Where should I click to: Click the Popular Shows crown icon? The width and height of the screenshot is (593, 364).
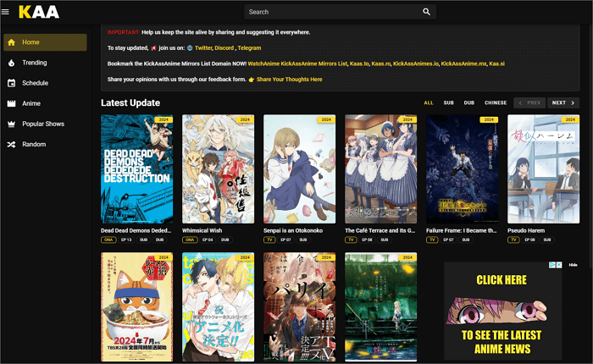click(11, 124)
